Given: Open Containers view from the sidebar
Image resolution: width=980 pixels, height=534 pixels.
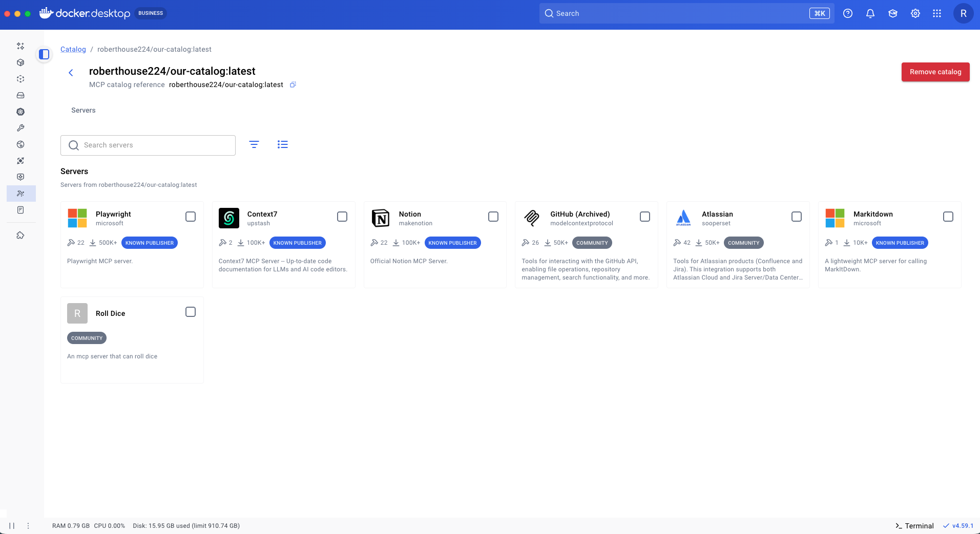Looking at the screenshot, I should point(20,62).
